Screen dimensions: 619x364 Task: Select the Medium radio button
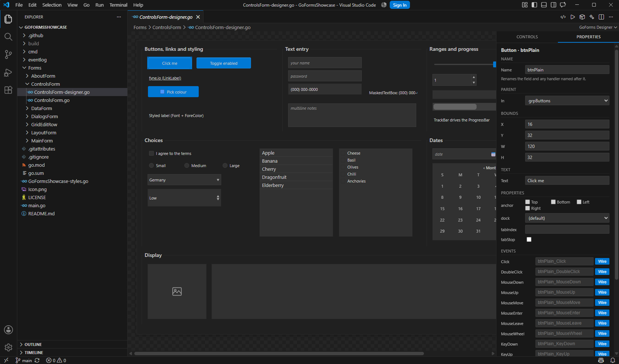coord(187,166)
